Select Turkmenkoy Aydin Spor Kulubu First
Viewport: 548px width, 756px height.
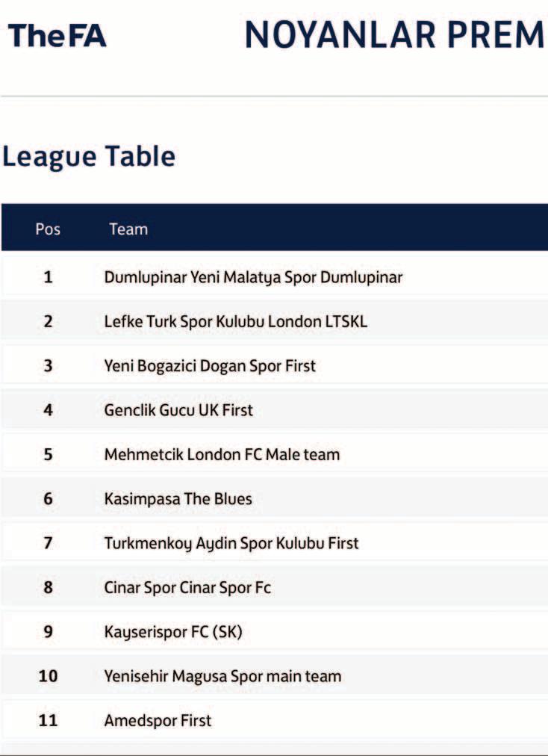(231, 543)
